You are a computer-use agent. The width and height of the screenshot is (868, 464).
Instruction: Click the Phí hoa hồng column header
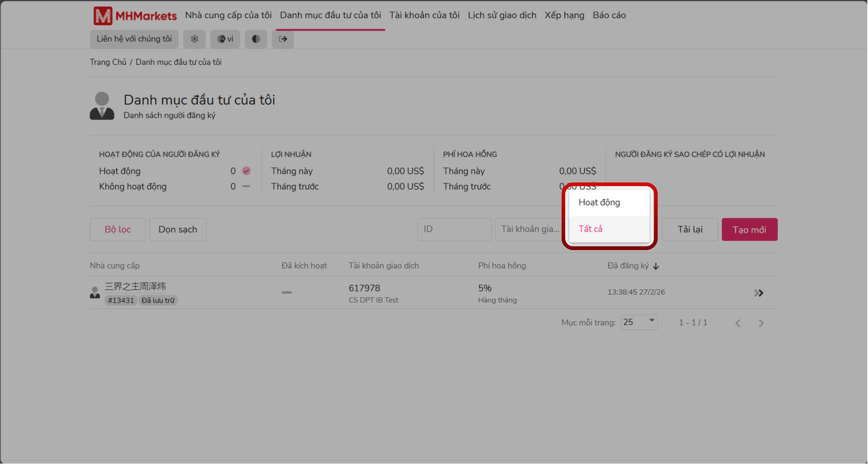coord(502,266)
